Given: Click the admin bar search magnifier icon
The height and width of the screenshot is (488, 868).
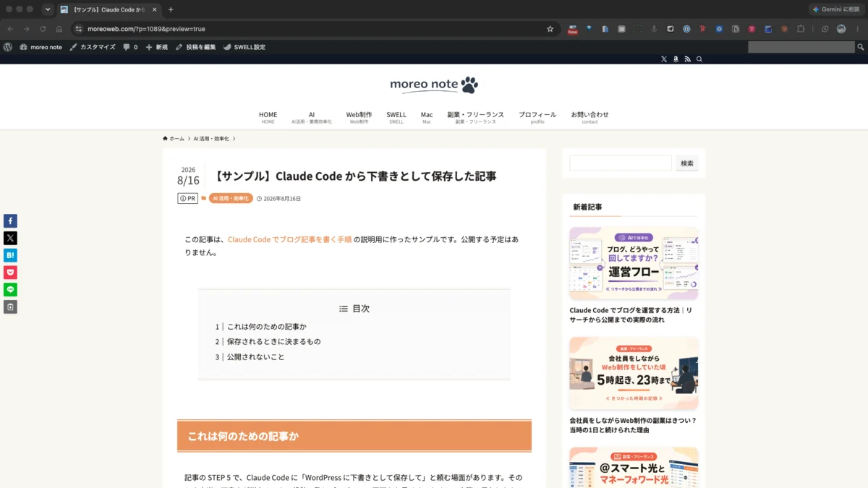Looking at the screenshot, I should click(860, 47).
